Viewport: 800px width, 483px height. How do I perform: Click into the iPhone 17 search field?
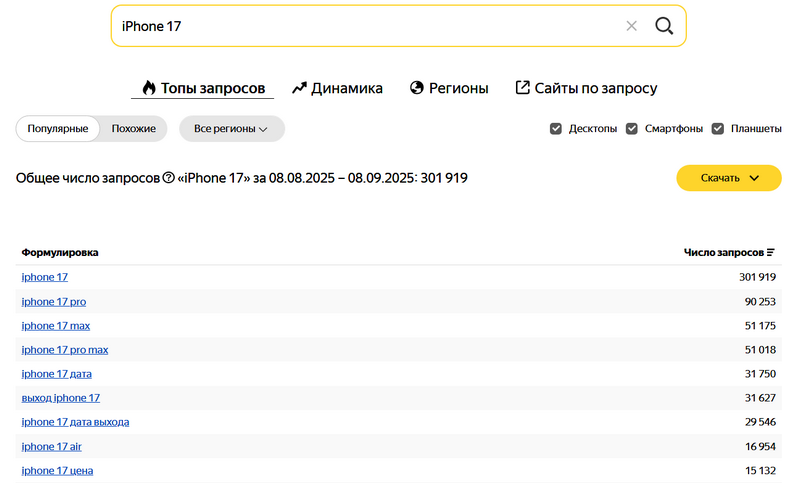click(x=360, y=26)
